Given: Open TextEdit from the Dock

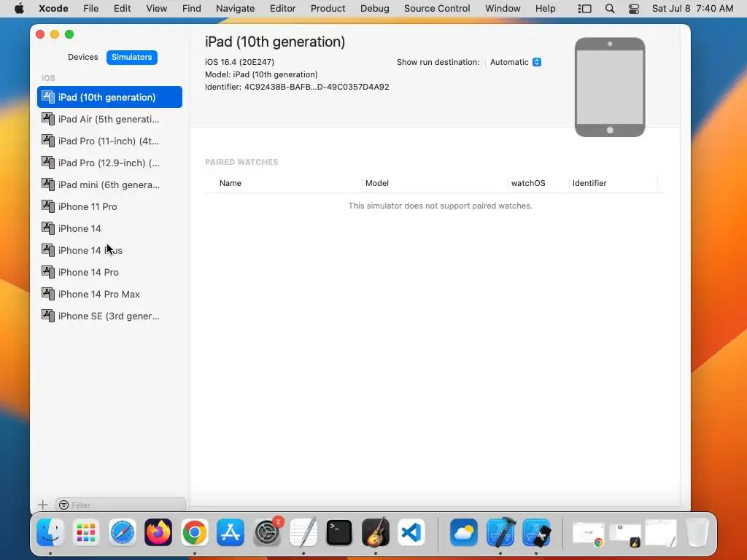Looking at the screenshot, I should coord(303,532).
